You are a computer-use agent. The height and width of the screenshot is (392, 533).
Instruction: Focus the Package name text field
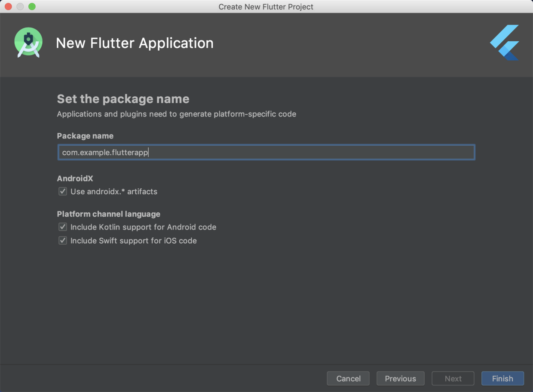[x=266, y=153]
